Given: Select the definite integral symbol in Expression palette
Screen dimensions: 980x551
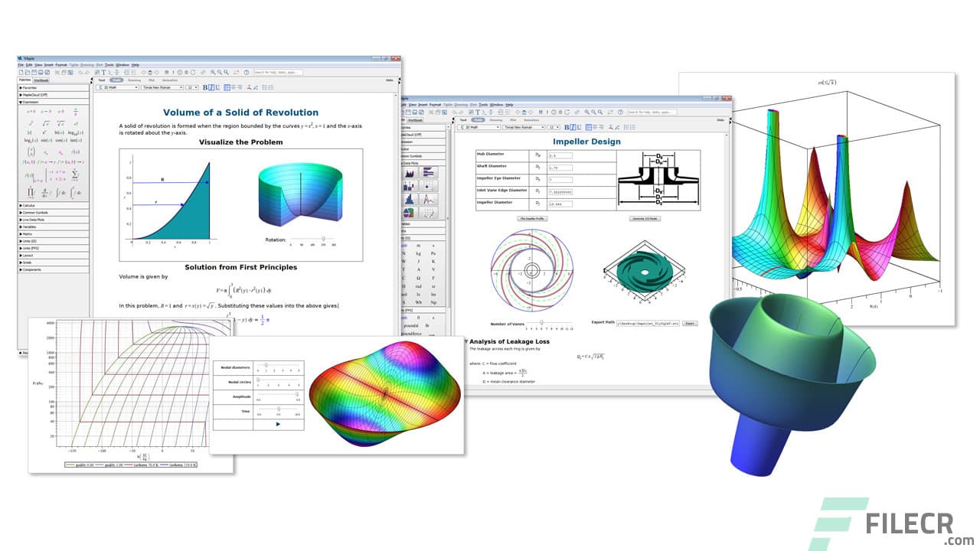Looking at the screenshot, I should click(74, 193).
